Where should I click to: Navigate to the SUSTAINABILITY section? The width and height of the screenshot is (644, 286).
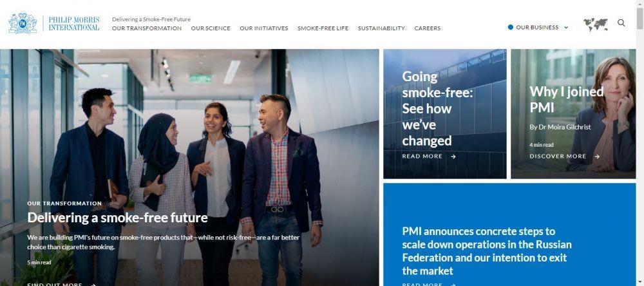pos(381,28)
